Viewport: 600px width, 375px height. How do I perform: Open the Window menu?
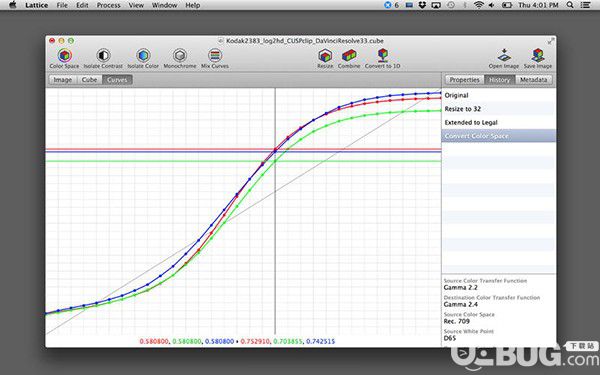coord(164,5)
